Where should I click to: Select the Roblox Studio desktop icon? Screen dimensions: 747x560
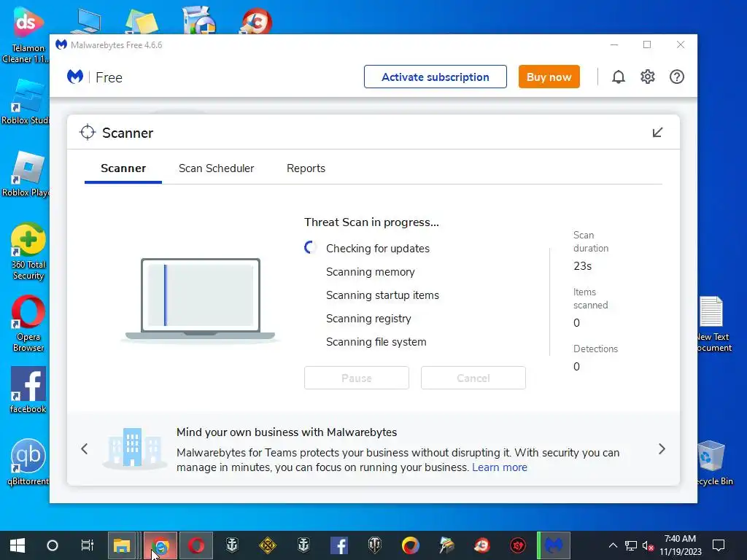pyautogui.click(x=26, y=101)
